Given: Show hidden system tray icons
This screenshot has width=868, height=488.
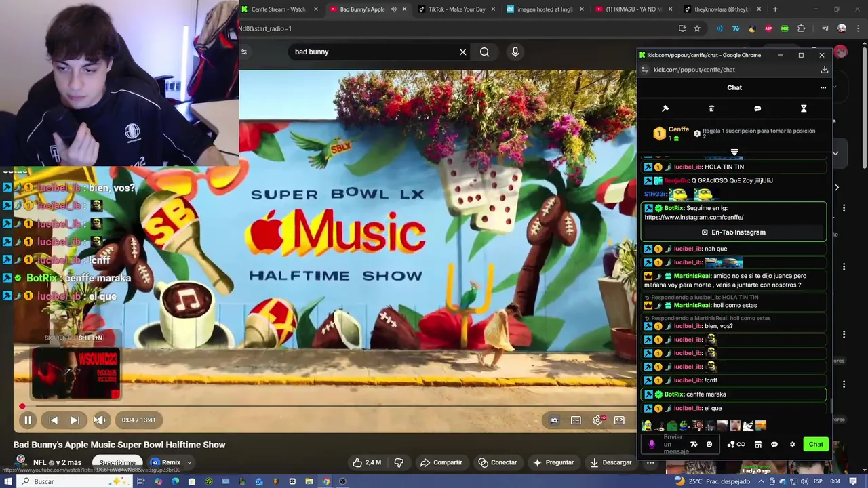Looking at the screenshot, I should (x=761, y=481).
